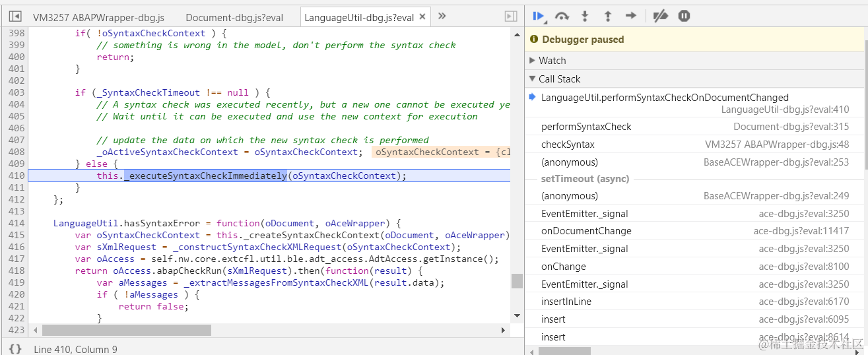
Task: Set breakpoint on line number 418
Action: point(17,271)
